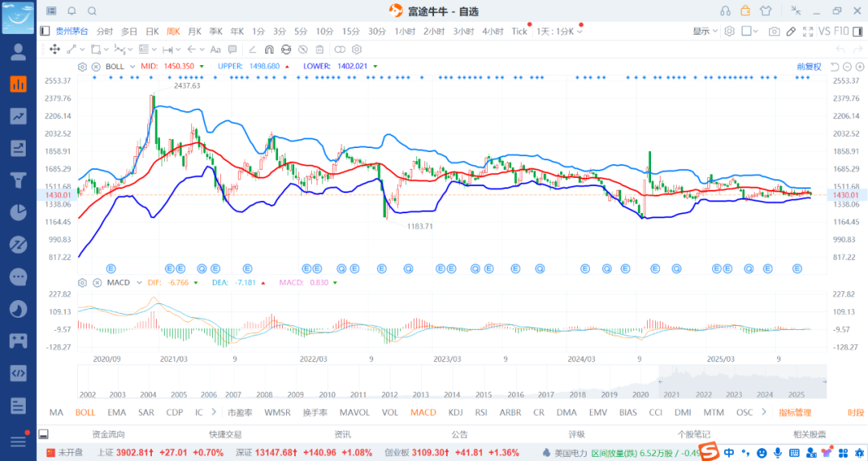Select the text annotation Aa tool

(x=215, y=49)
